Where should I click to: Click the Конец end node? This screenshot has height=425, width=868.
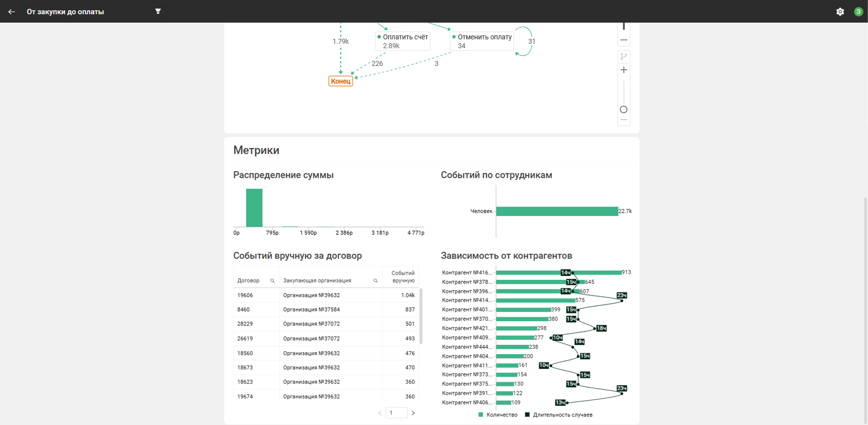(340, 81)
